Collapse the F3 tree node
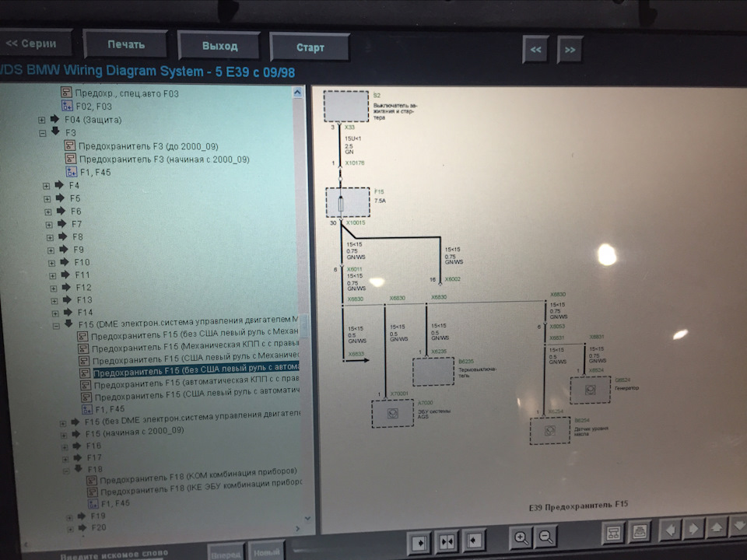The width and height of the screenshot is (747, 560). point(43,133)
